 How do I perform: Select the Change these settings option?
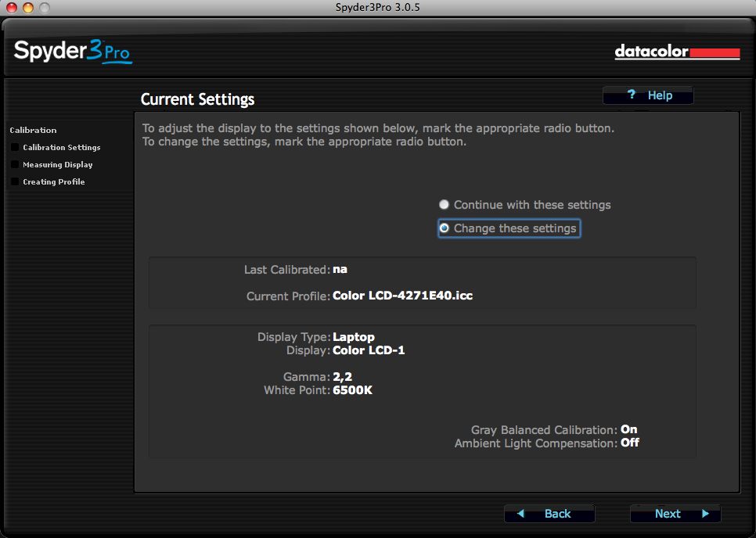pos(445,228)
